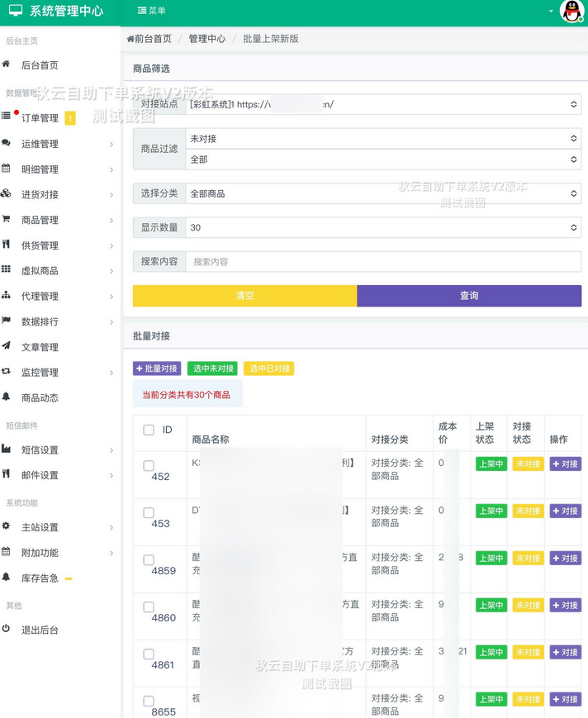The image size is (588, 718).
Task: Expand the 商品管理 submenu arrow
Action: [x=111, y=221]
